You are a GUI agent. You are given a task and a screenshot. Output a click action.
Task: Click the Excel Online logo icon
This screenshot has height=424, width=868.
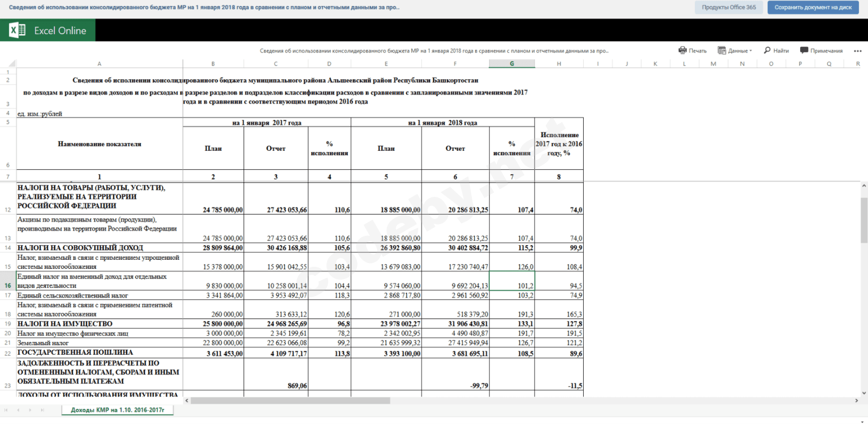(17, 30)
